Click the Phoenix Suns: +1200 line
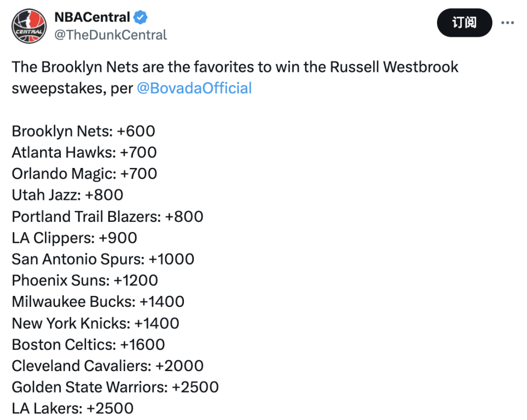Viewport: 527px width, 420px height. coord(85,281)
